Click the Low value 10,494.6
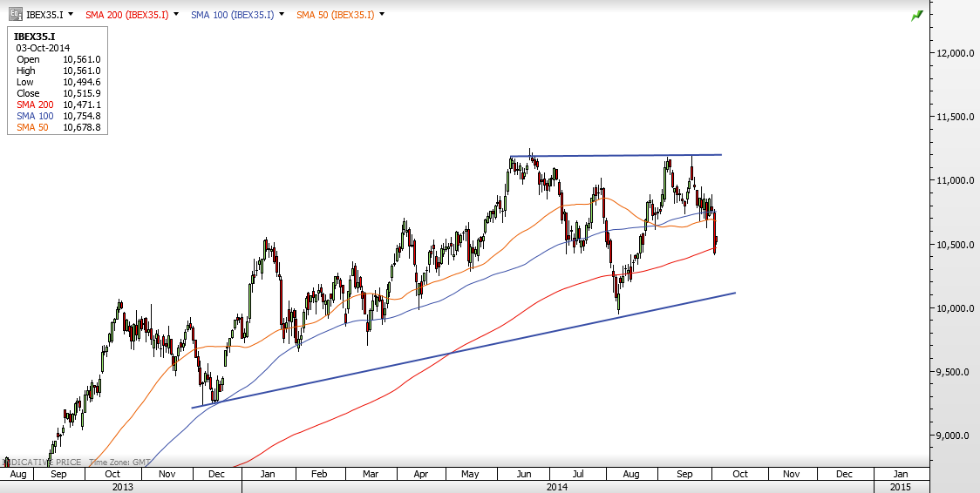 tap(82, 83)
